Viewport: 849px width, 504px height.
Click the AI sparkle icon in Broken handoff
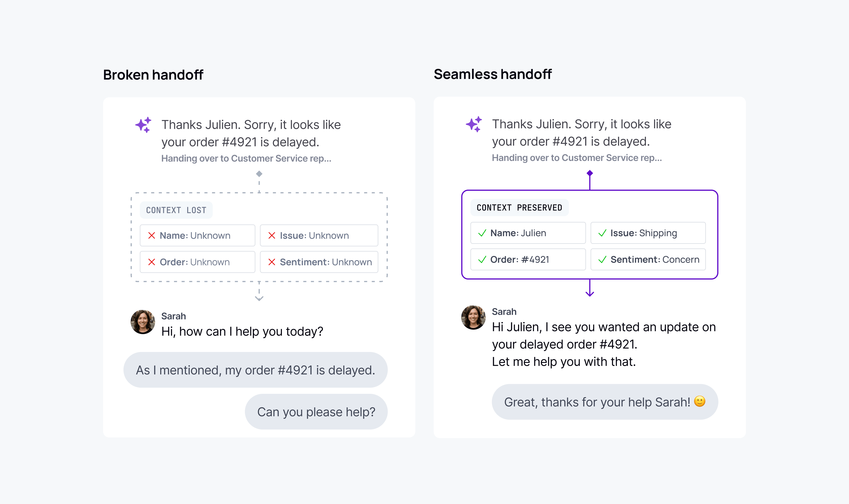tap(143, 125)
